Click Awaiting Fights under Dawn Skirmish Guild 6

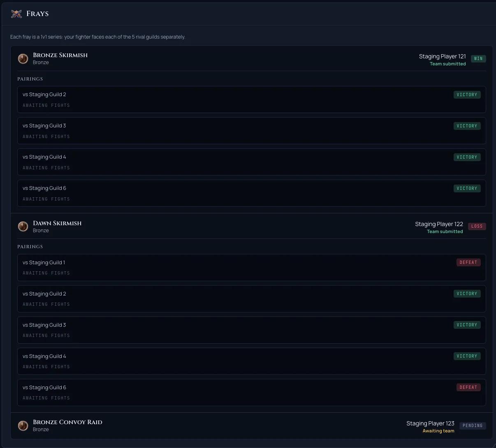(x=46, y=398)
